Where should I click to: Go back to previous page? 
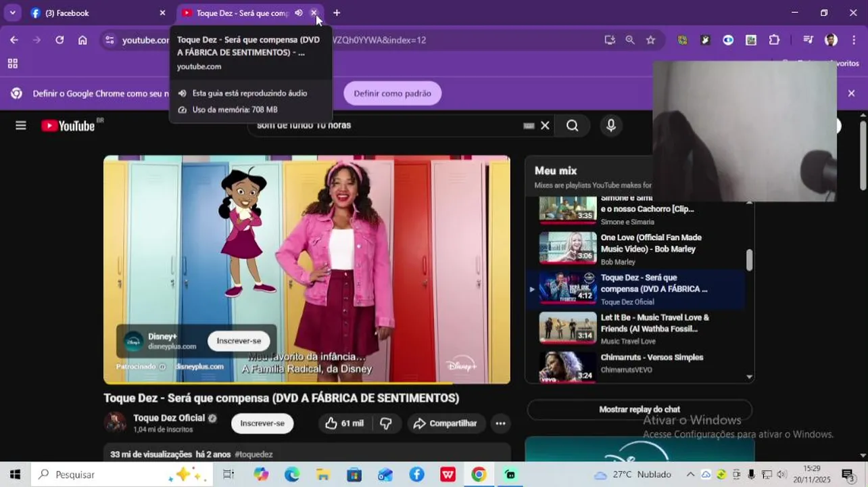pos(14,40)
